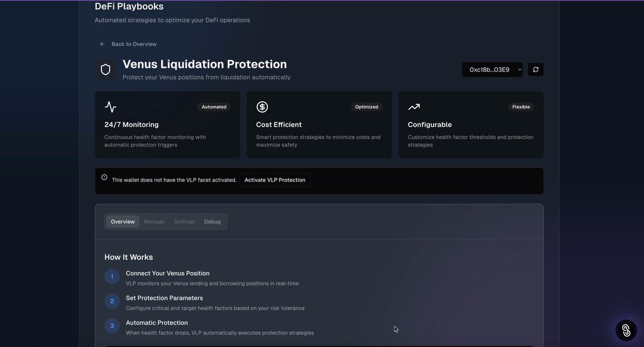Click Connect Your Venus Position text
The image size is (644, 347).
167,273
